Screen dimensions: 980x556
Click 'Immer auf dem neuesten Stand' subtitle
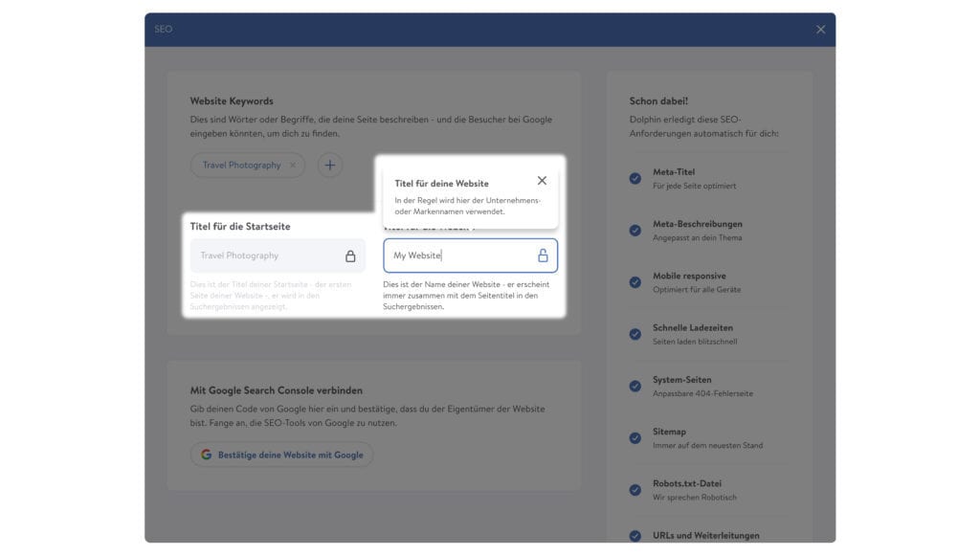point(707,445)
